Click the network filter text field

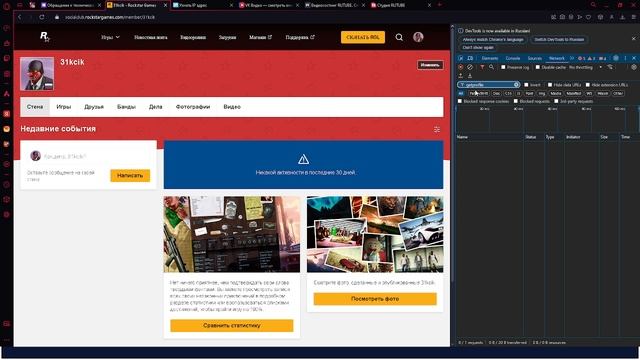point(489,84)
